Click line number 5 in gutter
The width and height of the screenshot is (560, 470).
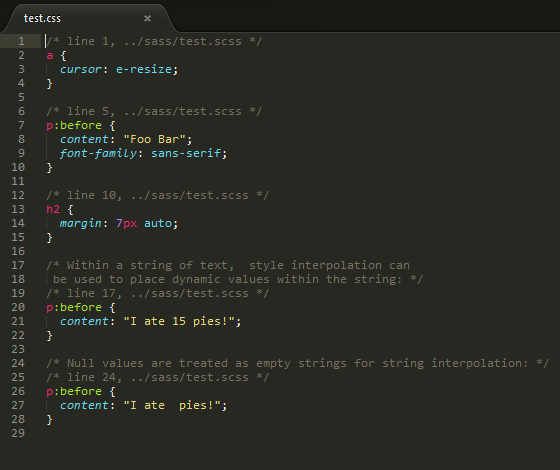[21, 97]
